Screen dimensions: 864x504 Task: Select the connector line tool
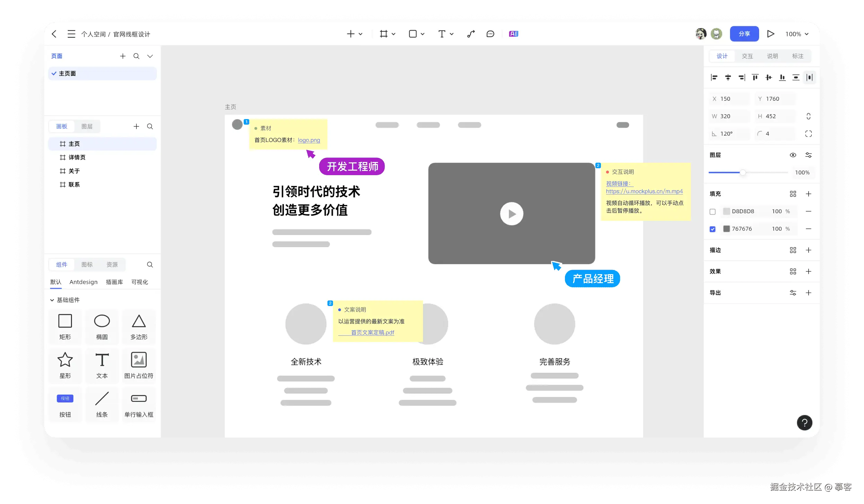pyautogui.click(x=471, y=34)
